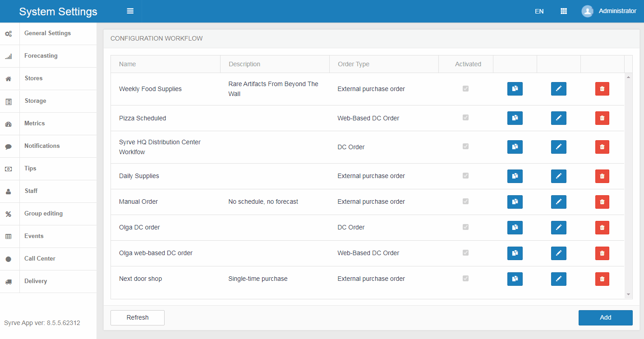Click the Administrator user avatar

pyautogui.click(x=587, y=11)
